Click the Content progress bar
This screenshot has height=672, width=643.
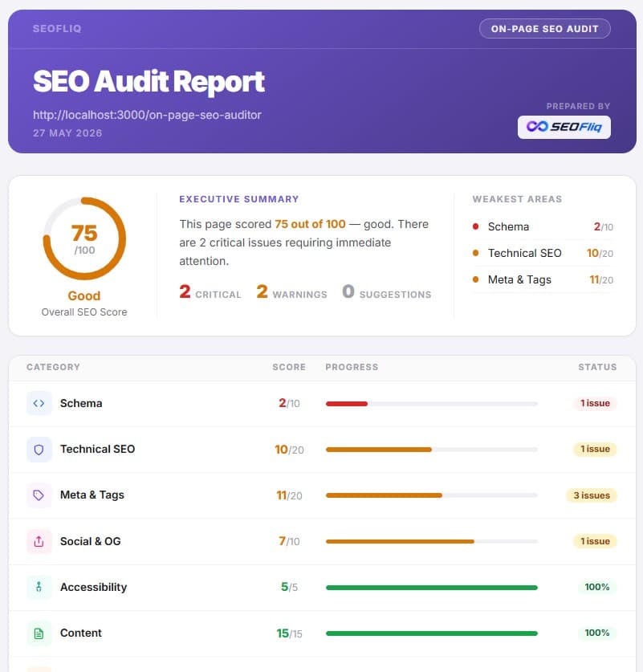(x=431, y=633)
